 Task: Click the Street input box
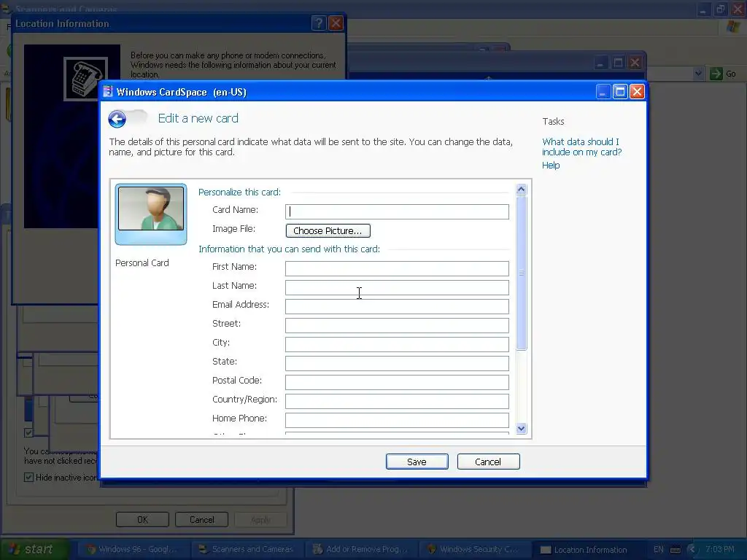pyautogui.click(x=397, y=325)
